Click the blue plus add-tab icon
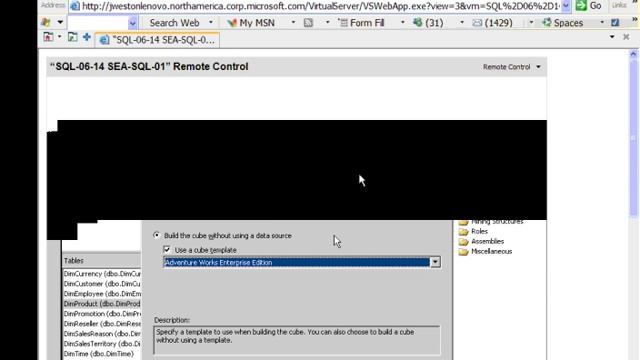The width and height of the screenshot is (640, 360). point(87,37)
